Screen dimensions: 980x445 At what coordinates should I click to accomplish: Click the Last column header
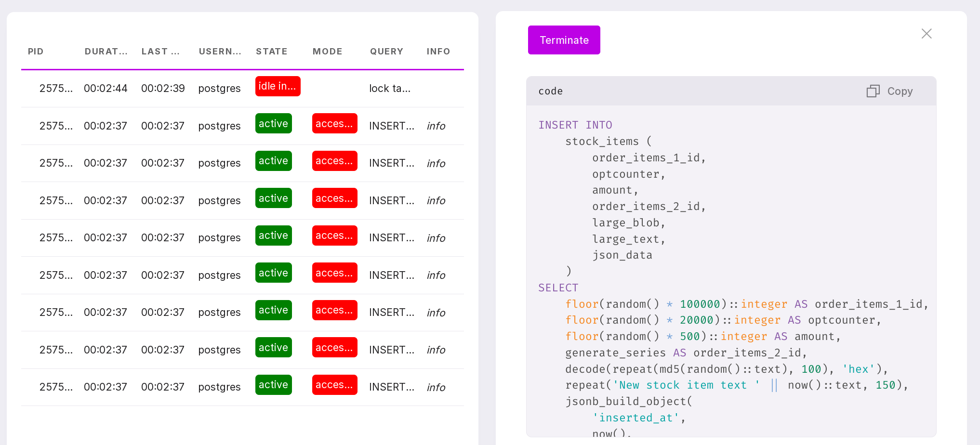pyautogui.click(x=160, y=52)
